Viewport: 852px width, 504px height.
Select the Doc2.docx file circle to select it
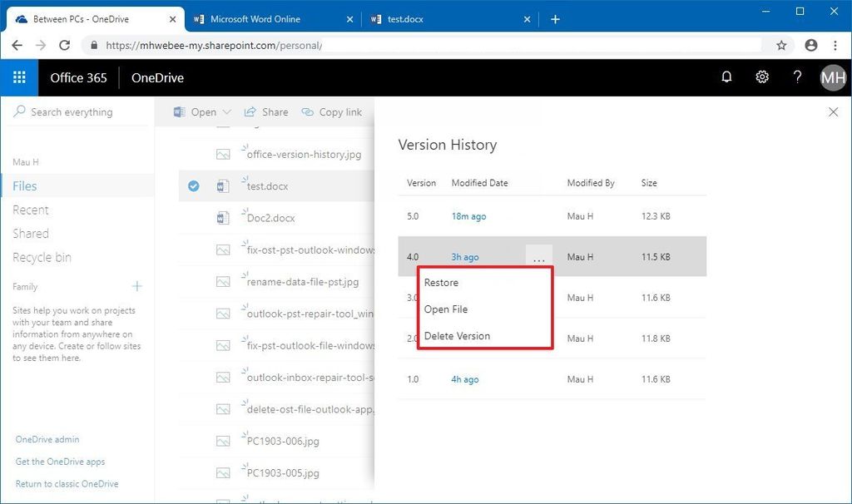click(193, 218)
